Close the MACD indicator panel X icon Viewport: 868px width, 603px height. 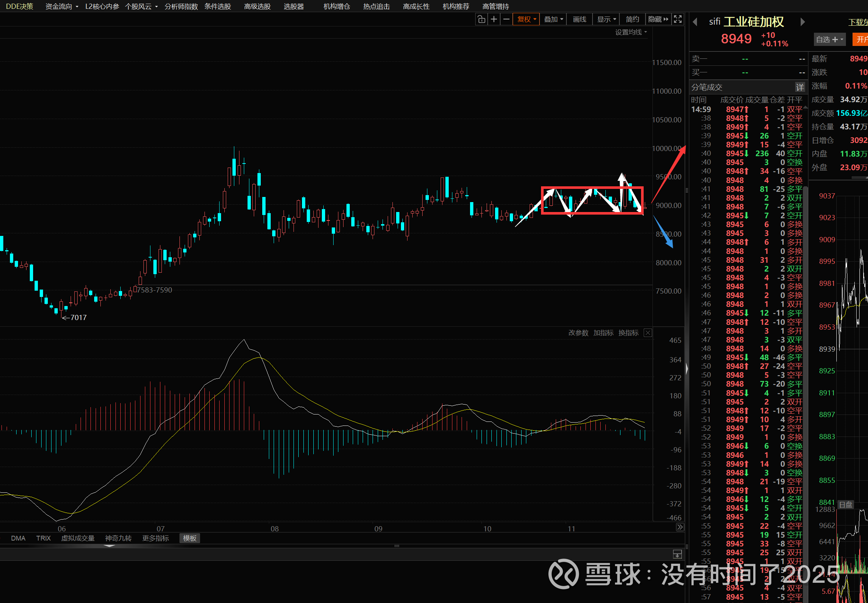648,333
